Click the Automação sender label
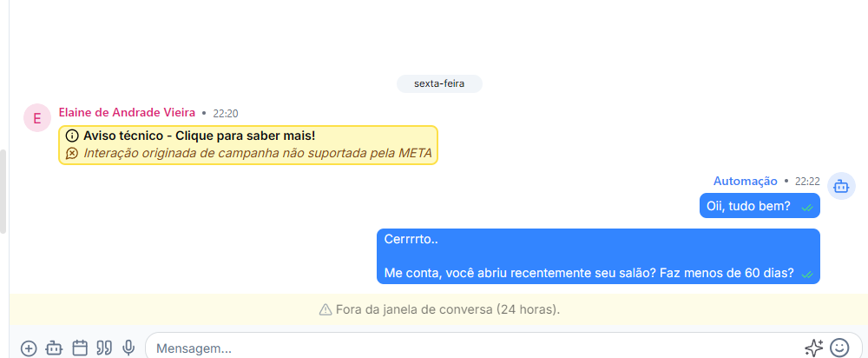Screen dimensions: 868x358 click(745, 181)
